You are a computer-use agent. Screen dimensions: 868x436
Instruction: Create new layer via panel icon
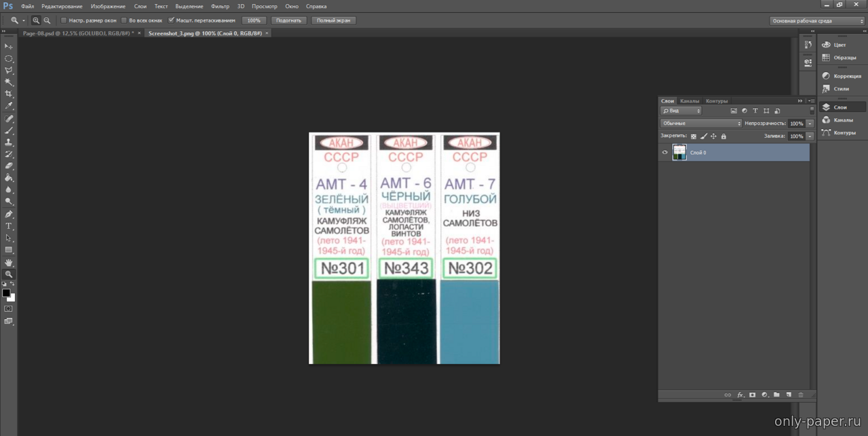[x=789, y=395]
